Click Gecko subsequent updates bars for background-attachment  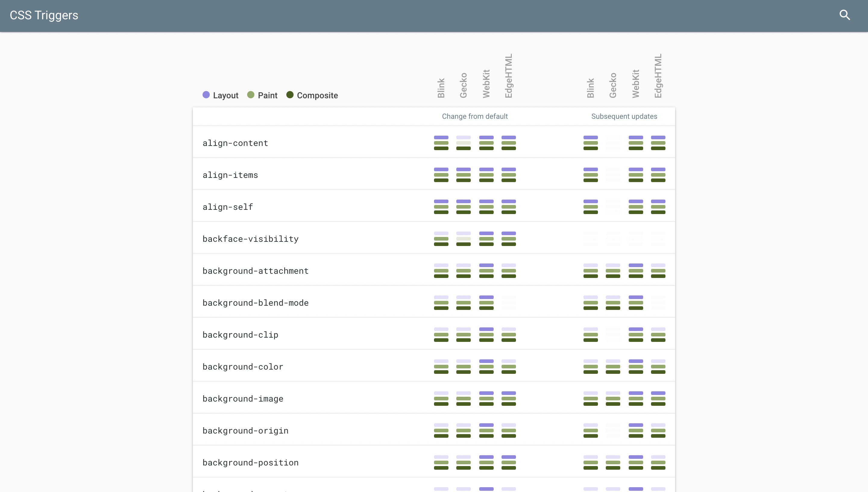click(x=613, y=271)
